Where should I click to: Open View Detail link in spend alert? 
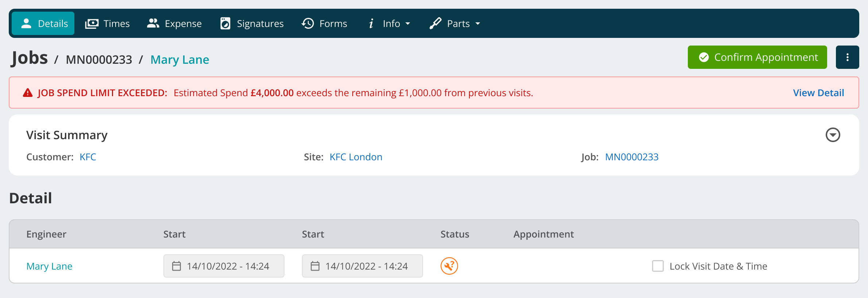point(818,93)
